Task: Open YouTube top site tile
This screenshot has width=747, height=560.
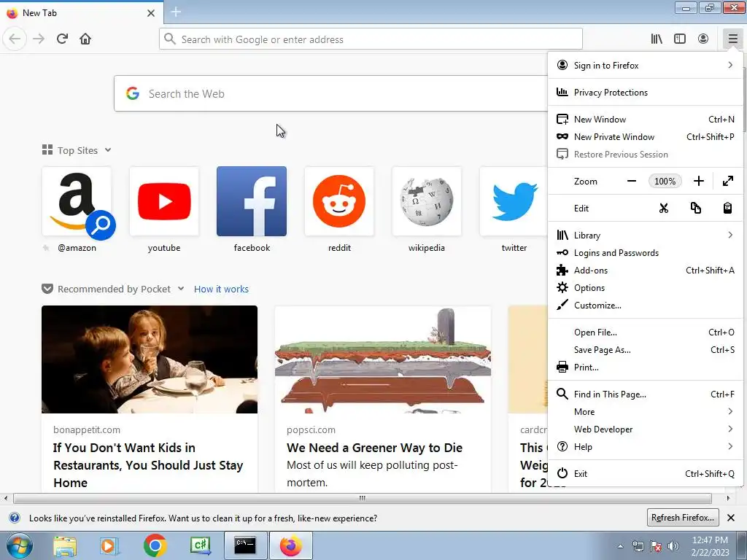Action: 164,201
